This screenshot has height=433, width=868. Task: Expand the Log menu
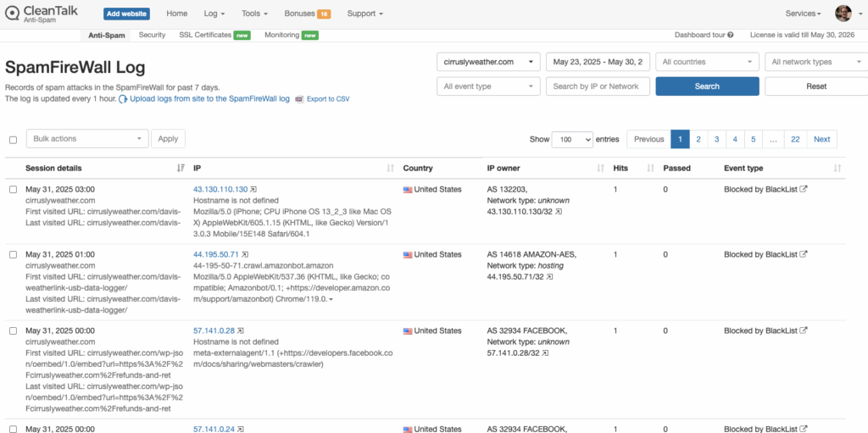tap(214, 14)
